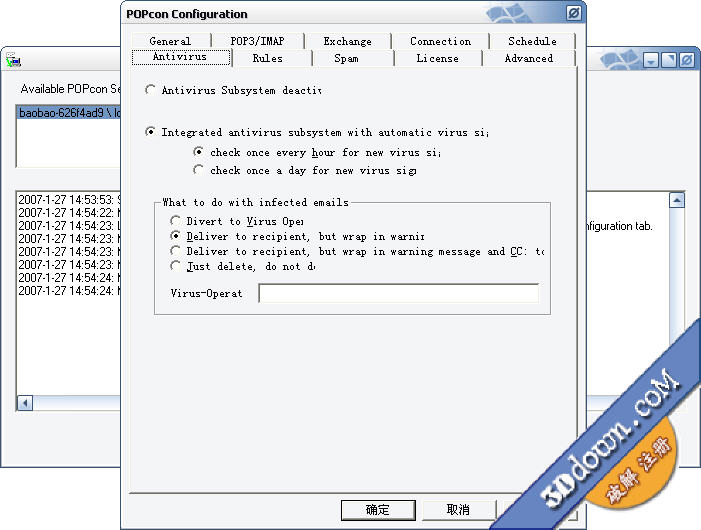Close the background POPcon window
Screen dimensions: 701x530
[687, 60]
